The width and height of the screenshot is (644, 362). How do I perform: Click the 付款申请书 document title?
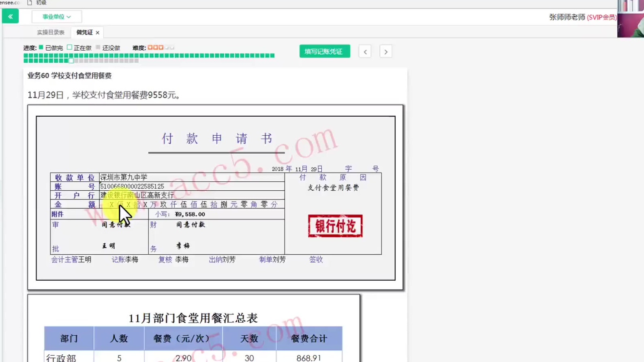coord(217,139)
